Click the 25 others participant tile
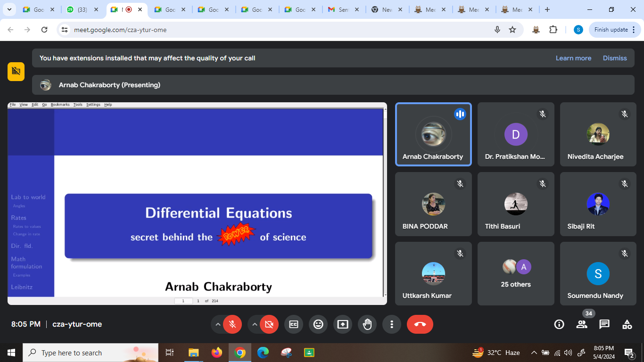The width and height of the screenshot is (644, 362). pos(516,274)
